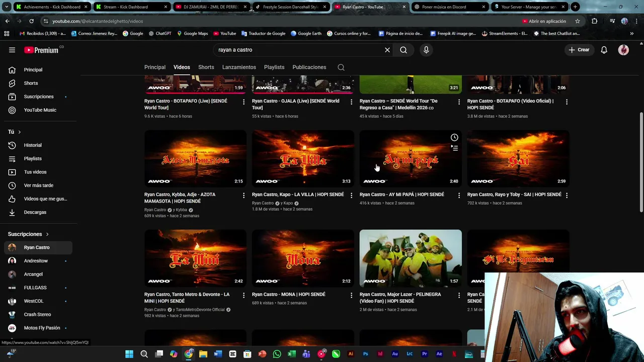Click the MONA | HOPI SENDÉ title
This screenshot has width=644, height=362.
click(289, 295)
